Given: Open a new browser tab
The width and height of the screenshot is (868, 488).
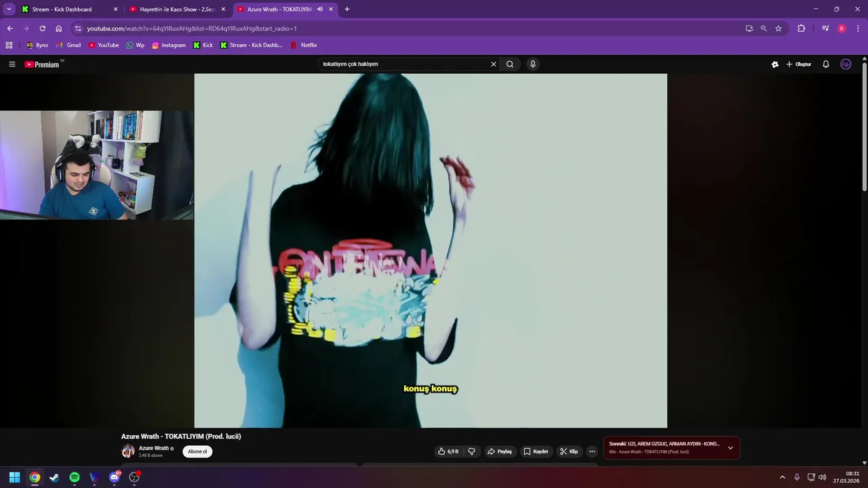Looking at the screenshot, I should (x=347, y=9).
